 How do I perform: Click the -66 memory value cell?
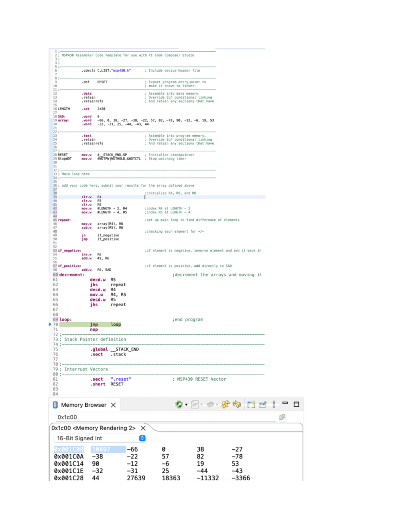(132, 449)
